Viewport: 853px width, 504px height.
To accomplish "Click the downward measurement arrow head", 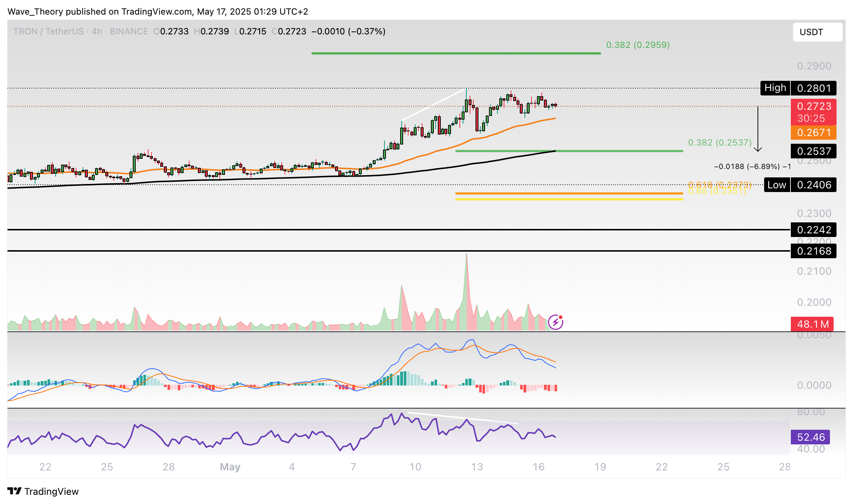I will [758, 149].
